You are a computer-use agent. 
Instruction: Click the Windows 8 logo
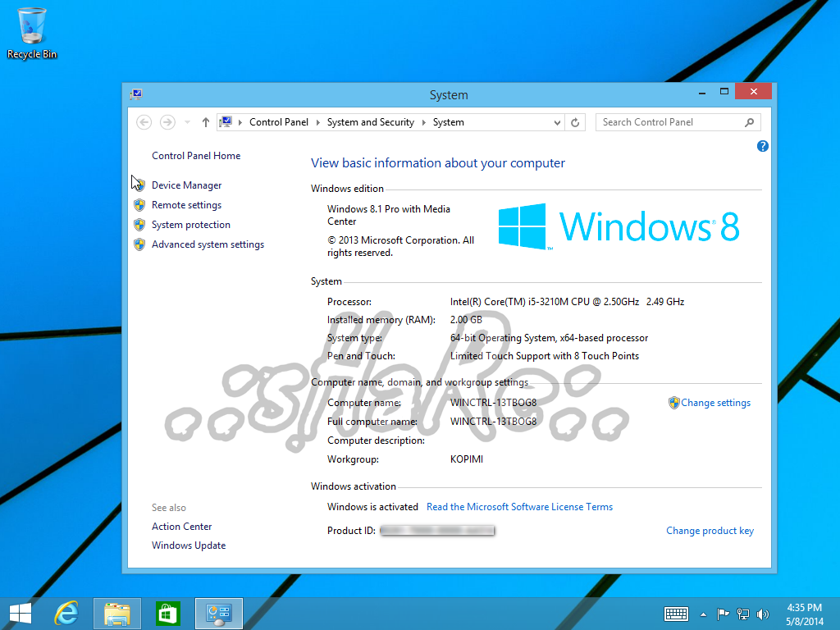pyautogui.click(x=619, y=226)
